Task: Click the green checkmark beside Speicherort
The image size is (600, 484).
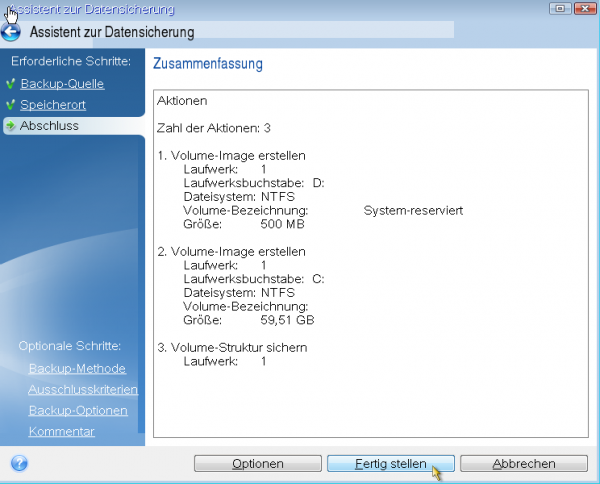Action: coord(10,104)
